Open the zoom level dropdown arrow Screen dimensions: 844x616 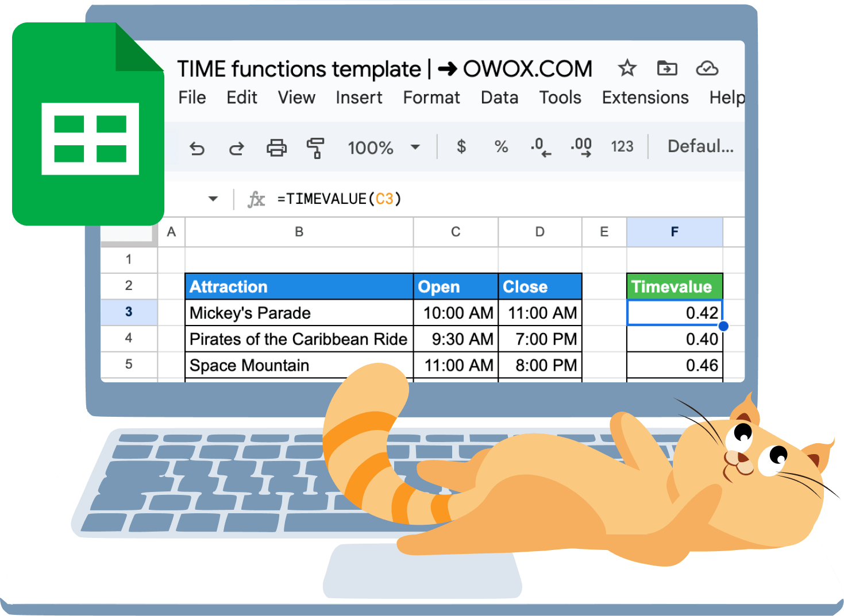(x=415, y=148)
